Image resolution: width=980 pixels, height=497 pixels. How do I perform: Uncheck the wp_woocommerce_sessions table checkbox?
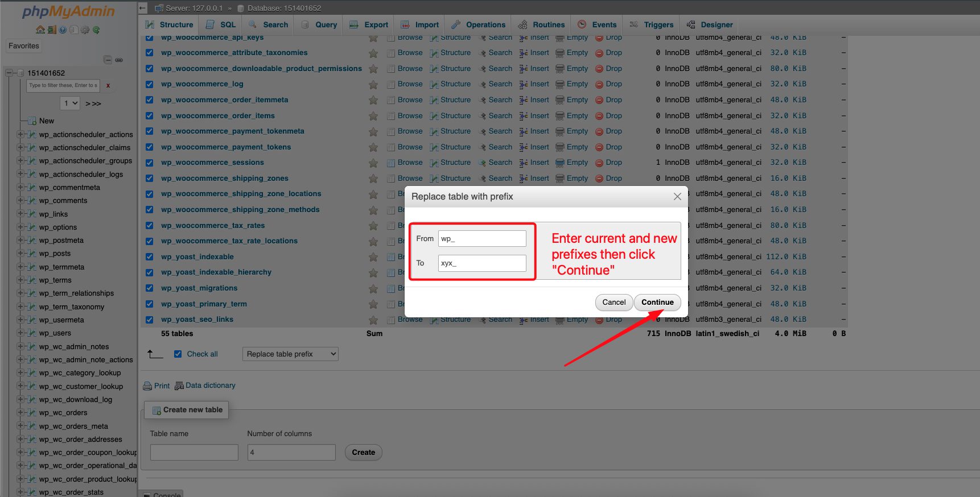point(149,163)
